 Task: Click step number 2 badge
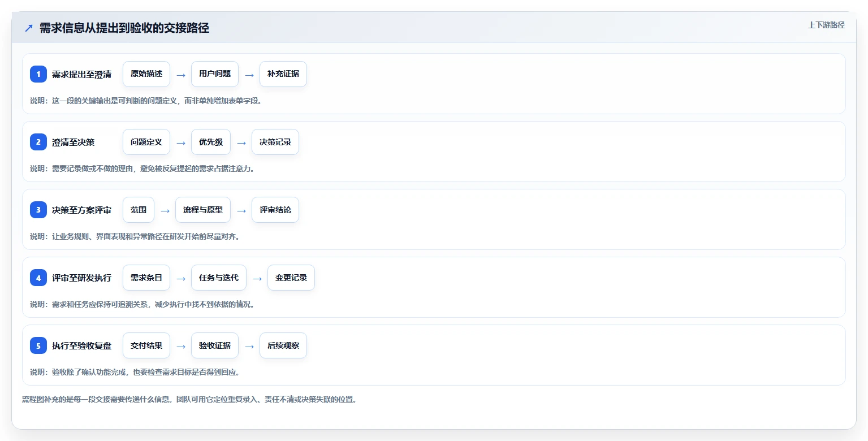pyautogui.click(x=38, y=142)
